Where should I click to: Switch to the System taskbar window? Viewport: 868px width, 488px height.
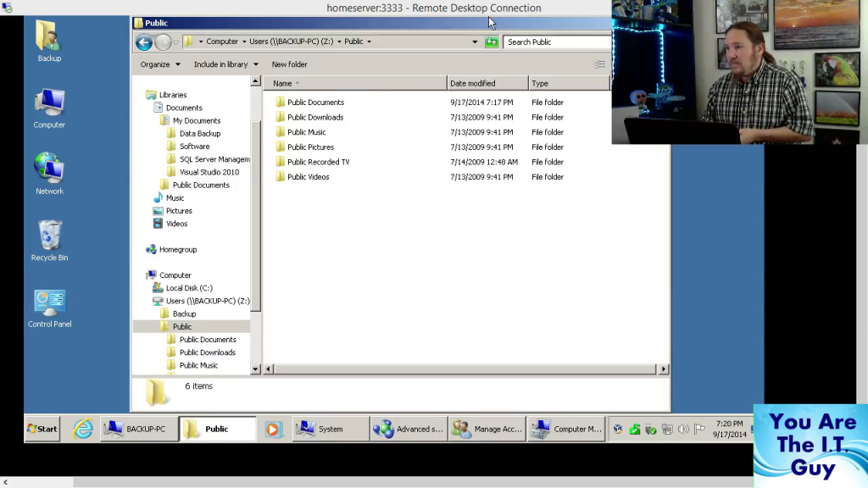[x=331, y=429]
